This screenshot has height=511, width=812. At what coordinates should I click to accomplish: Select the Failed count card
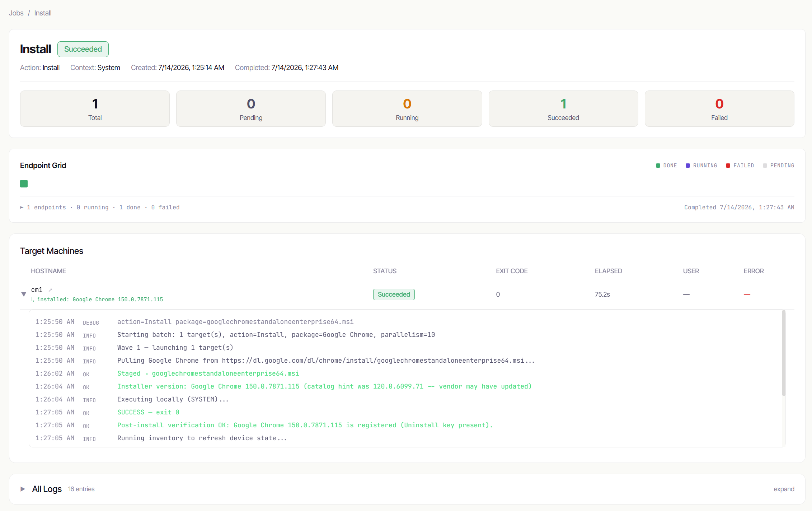coord(719,108)
